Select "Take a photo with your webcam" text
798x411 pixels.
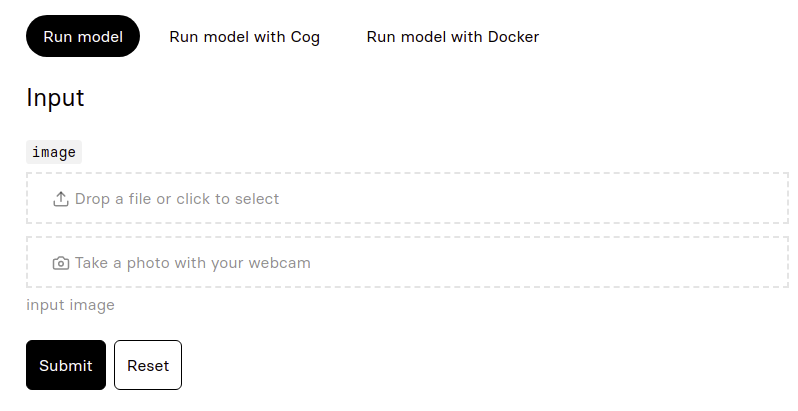click(x=193, y=263)
